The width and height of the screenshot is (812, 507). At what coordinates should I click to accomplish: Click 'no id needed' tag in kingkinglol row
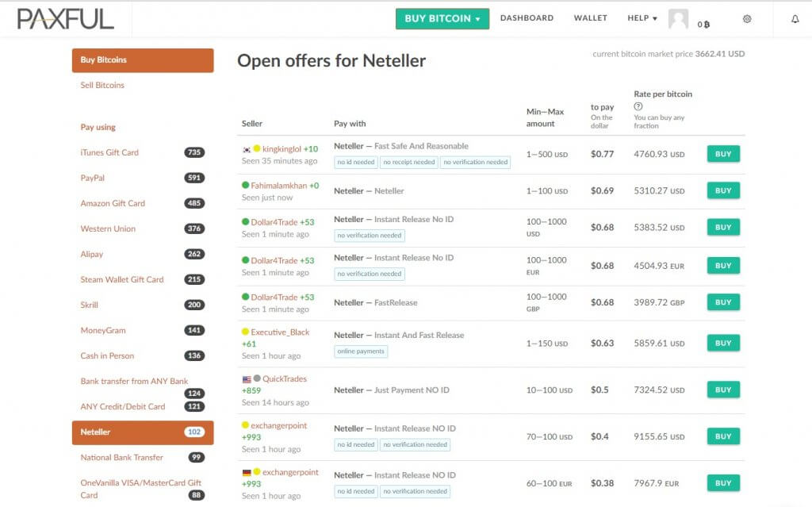pyautogui.click(x=356, y=163)
